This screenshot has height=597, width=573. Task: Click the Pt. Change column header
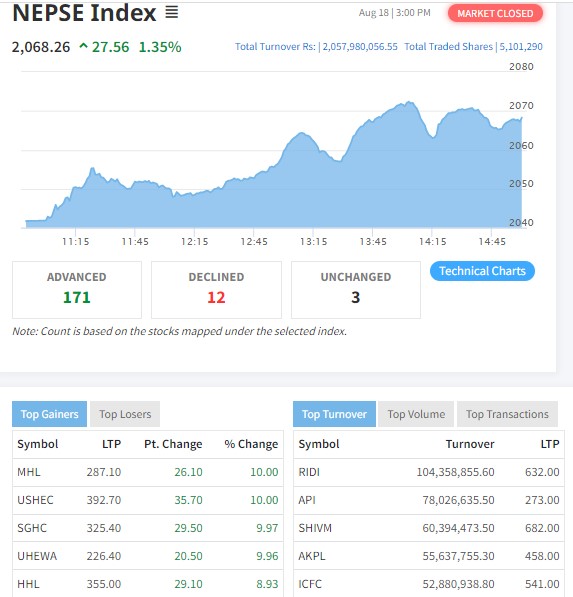(x=173, y=444)
